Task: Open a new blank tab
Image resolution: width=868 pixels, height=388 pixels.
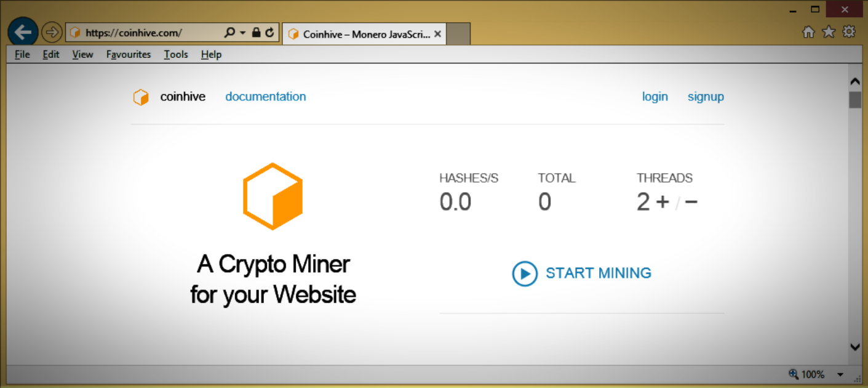Action: (x=458, y=34)
